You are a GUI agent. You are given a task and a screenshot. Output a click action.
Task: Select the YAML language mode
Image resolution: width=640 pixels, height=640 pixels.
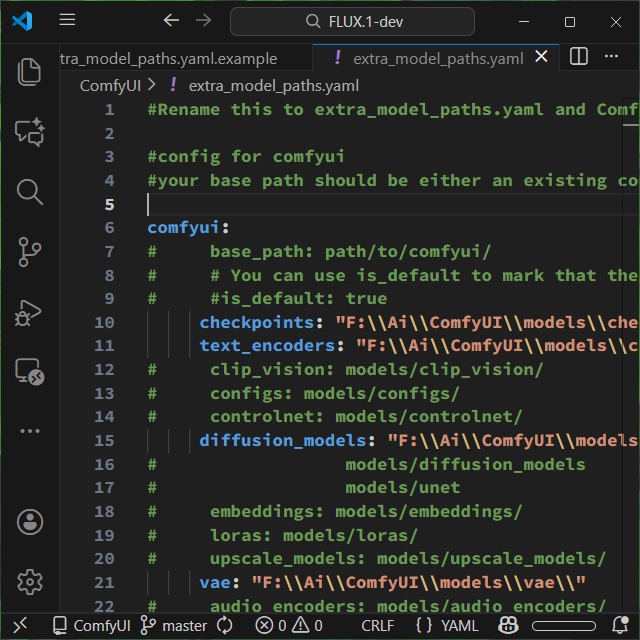(x=447, y=626)
